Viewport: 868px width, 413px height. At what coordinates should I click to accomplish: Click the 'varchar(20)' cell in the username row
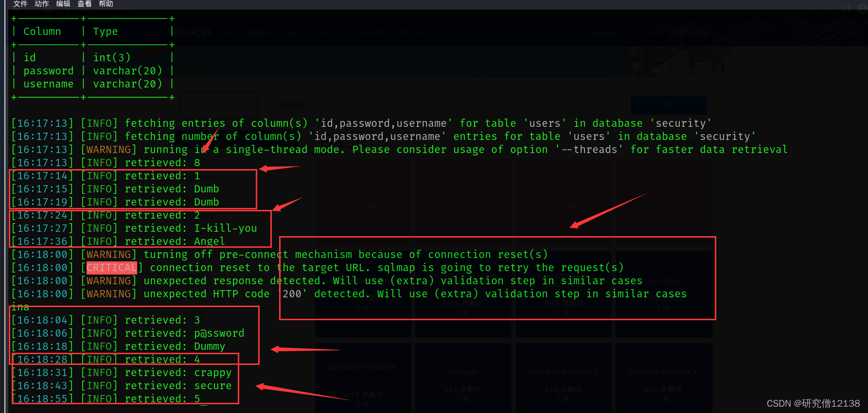128,84
